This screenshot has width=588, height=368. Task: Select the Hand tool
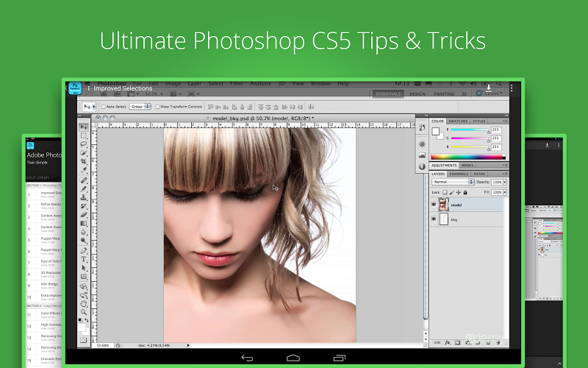[x=84, y=302]
